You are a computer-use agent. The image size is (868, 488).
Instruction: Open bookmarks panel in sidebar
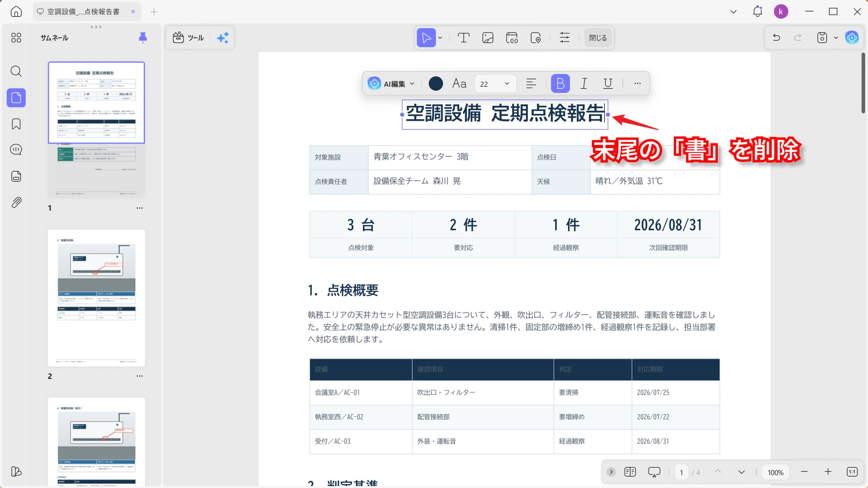pos(16,124)
